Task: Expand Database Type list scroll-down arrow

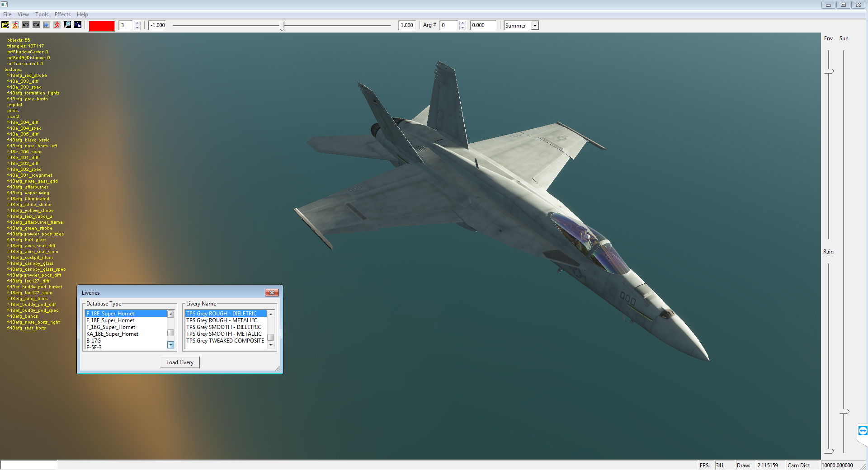Action: coord(171,345)
